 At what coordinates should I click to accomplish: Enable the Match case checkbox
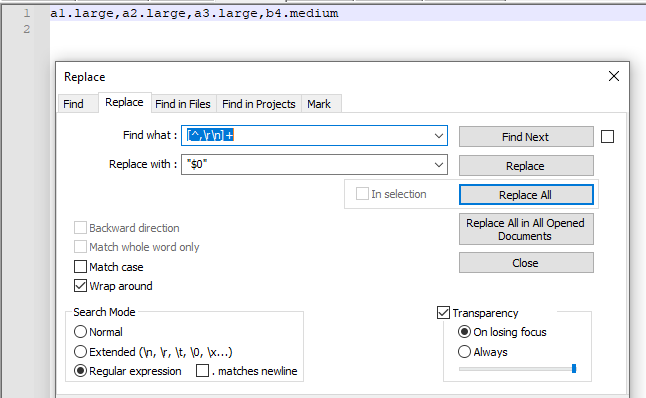[80, 267]
